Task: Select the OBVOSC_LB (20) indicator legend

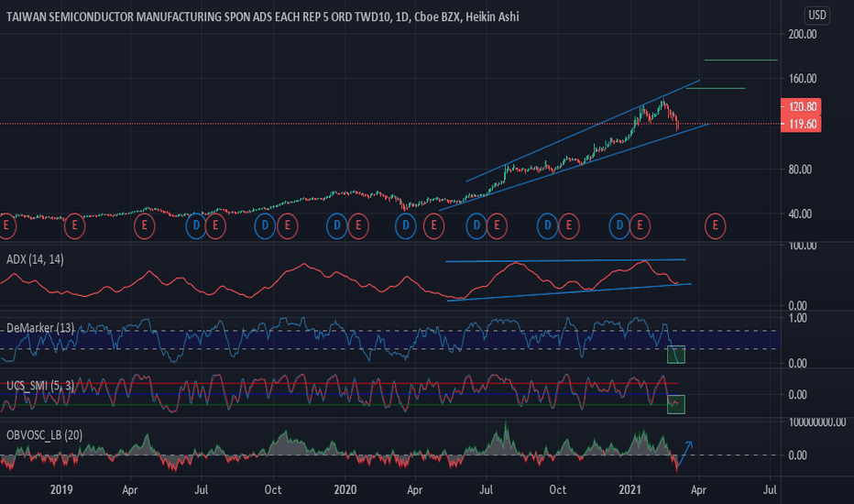Action: click(x=44, y=435)
